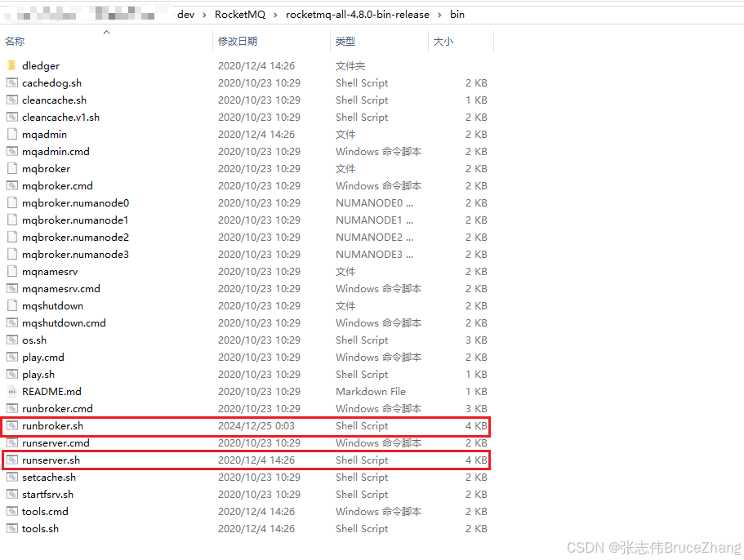Click the mqshutdown.cmd script icon
This screenshot has width=744, height=560.
pyautogui.click(x=12, y=322)
